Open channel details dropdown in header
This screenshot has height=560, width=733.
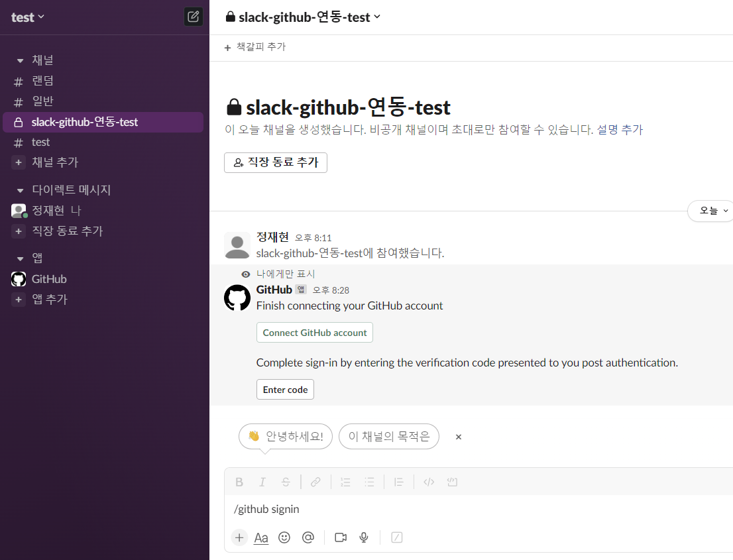coord(304,17)
